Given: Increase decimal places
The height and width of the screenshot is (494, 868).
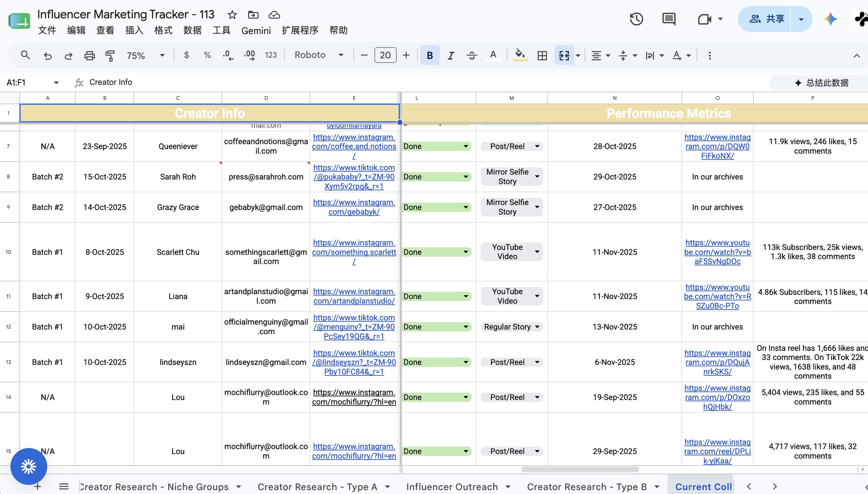Looking at the screenshot, I should point(250,55).
